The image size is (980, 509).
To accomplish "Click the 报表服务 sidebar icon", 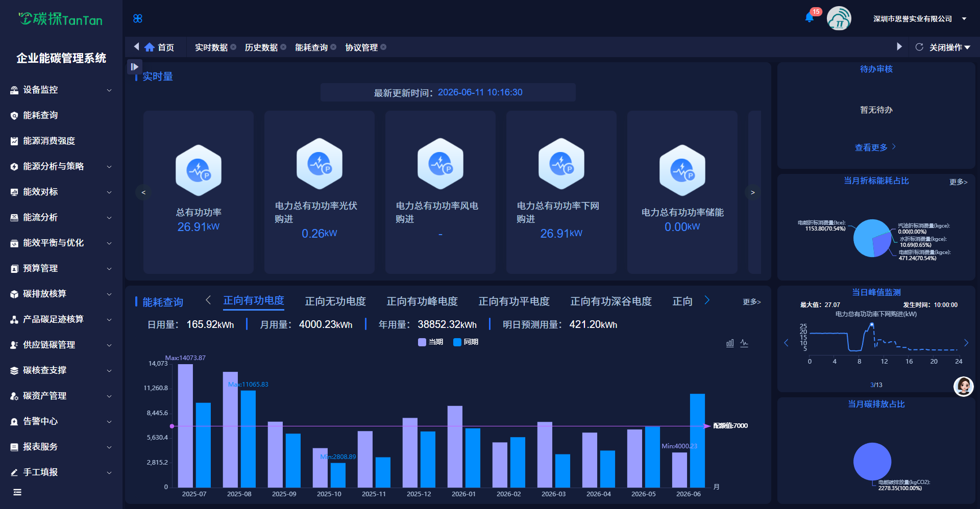I will 14,447.
